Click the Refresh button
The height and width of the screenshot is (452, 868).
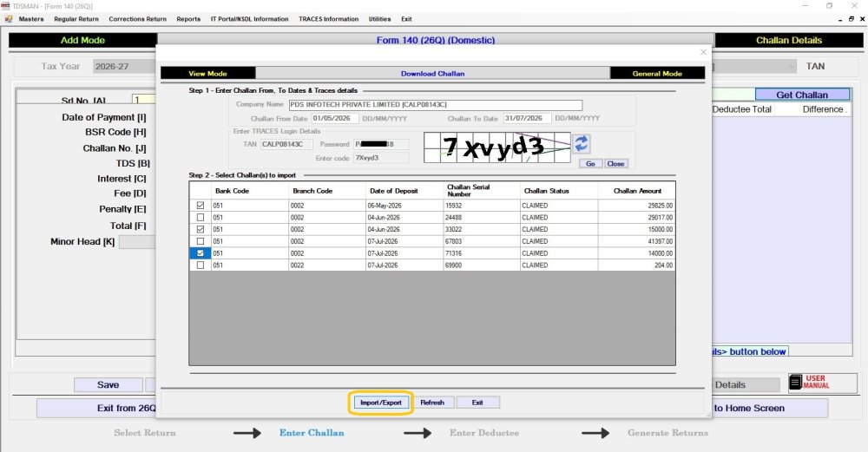click(432, 403)
